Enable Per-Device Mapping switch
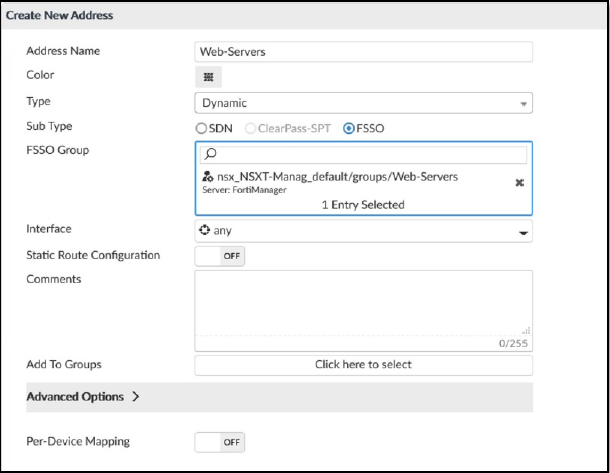 tap(219, 441)
